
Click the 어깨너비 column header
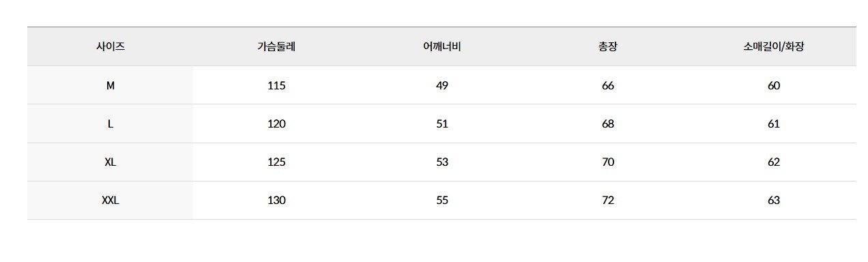pyautogui.click(x=442, y=47)
